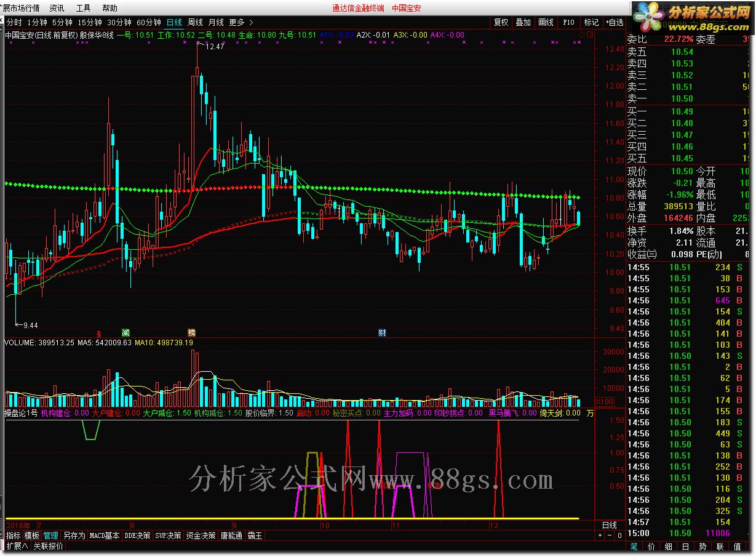Click the chart title 中国宝安(日线,前复权)
756x557 pixels.
(x=41, y=35)
